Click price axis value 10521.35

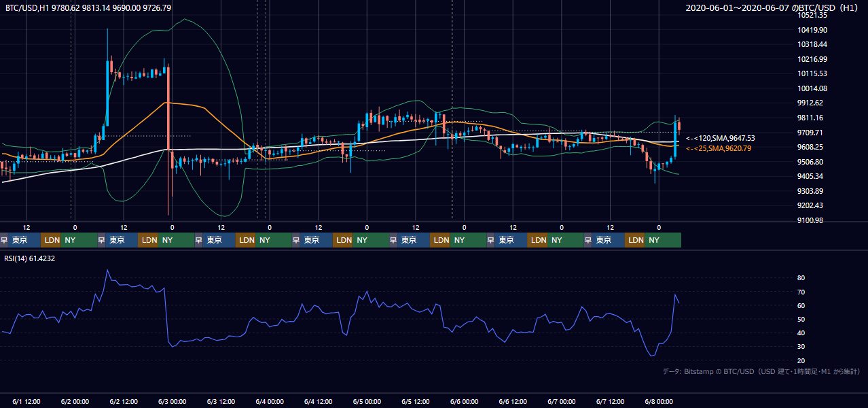pyautogui.click(x=813, y=15)
